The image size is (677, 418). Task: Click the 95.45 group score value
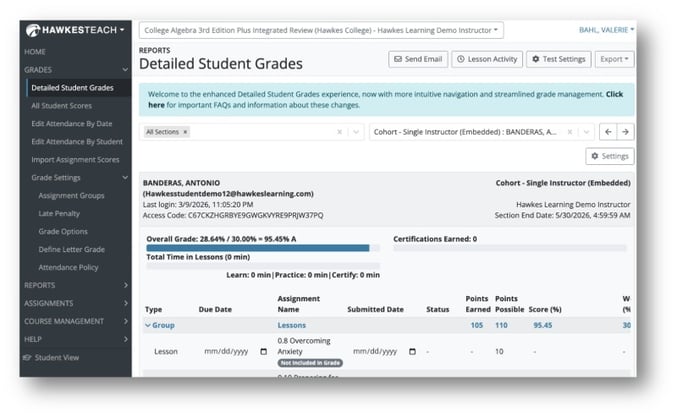543,325
